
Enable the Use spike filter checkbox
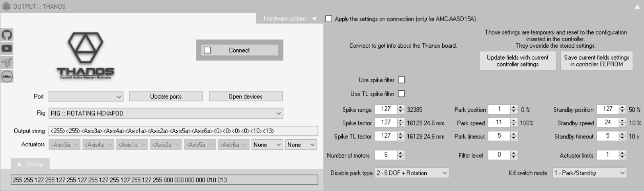pyautogui.click(x=402, y=80)
